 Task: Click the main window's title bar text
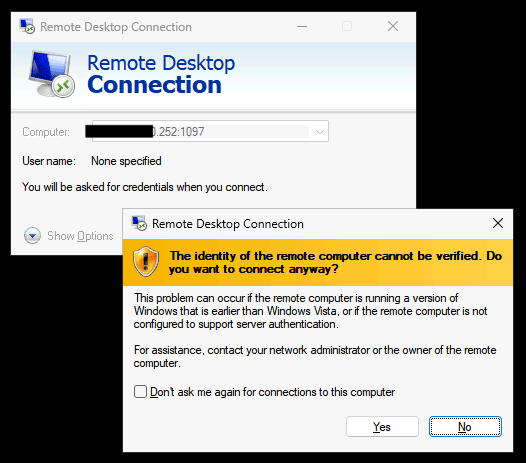point(116,27)
